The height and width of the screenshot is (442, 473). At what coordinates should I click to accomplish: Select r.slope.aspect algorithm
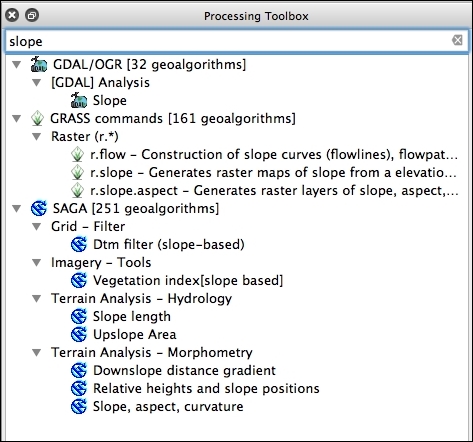[x=274, y=190]
